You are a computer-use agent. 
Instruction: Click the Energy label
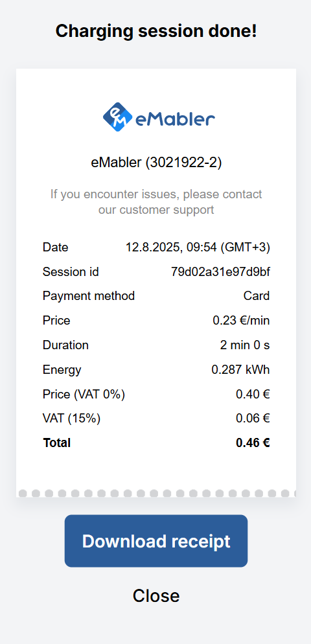pos(62,370)
